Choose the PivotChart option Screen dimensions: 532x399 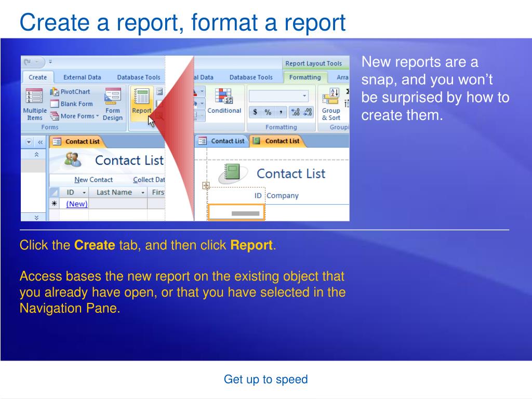pos(70,91)
